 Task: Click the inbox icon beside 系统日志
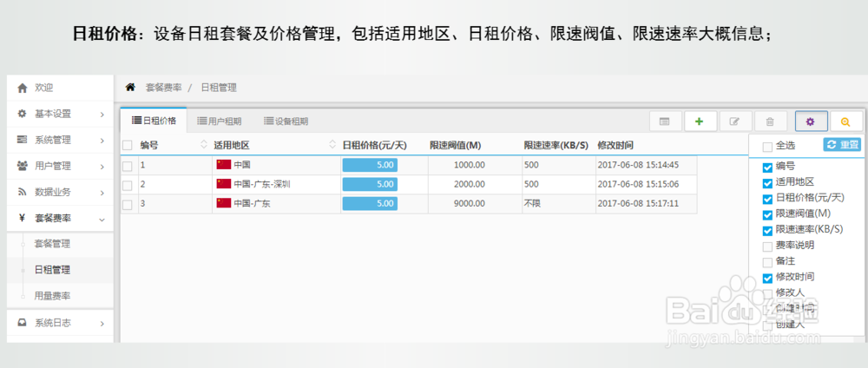[x=23, y=323]
